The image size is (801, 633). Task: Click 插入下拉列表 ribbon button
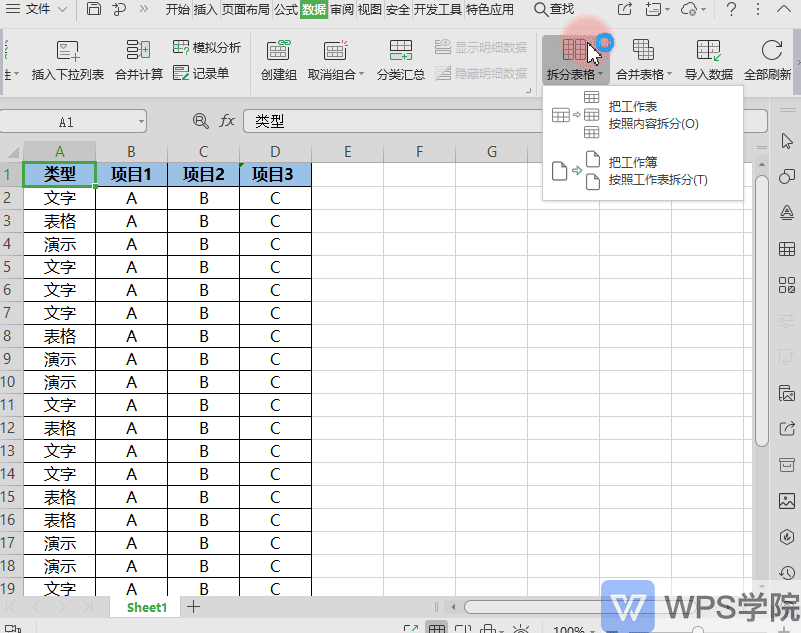click(x=67, y=60)
